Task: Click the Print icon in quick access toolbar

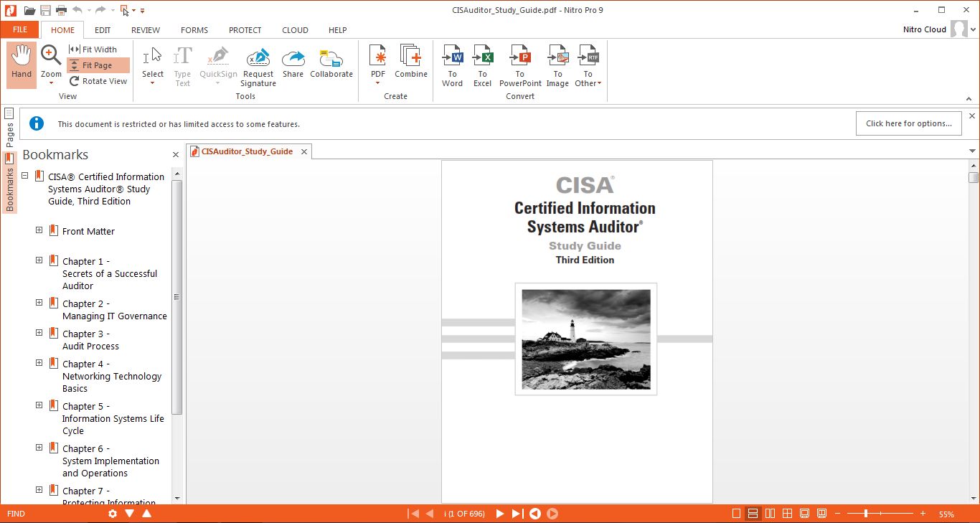Action: (x=61, y=10)
